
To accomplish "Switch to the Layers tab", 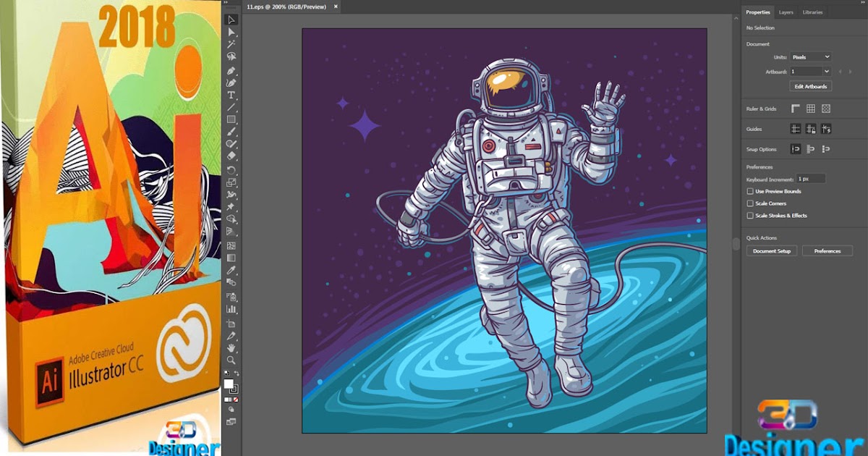I will tap(786, 12).
